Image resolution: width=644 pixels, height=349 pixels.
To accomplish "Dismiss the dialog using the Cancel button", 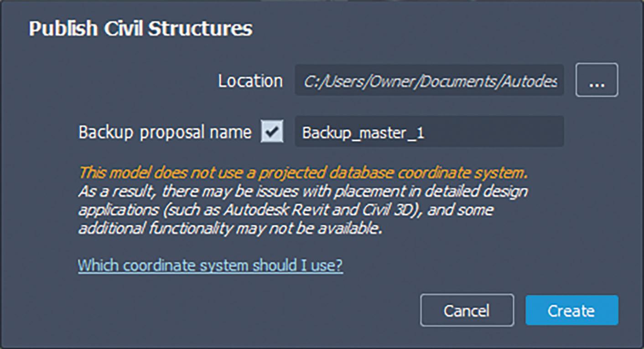I will 467,310.
